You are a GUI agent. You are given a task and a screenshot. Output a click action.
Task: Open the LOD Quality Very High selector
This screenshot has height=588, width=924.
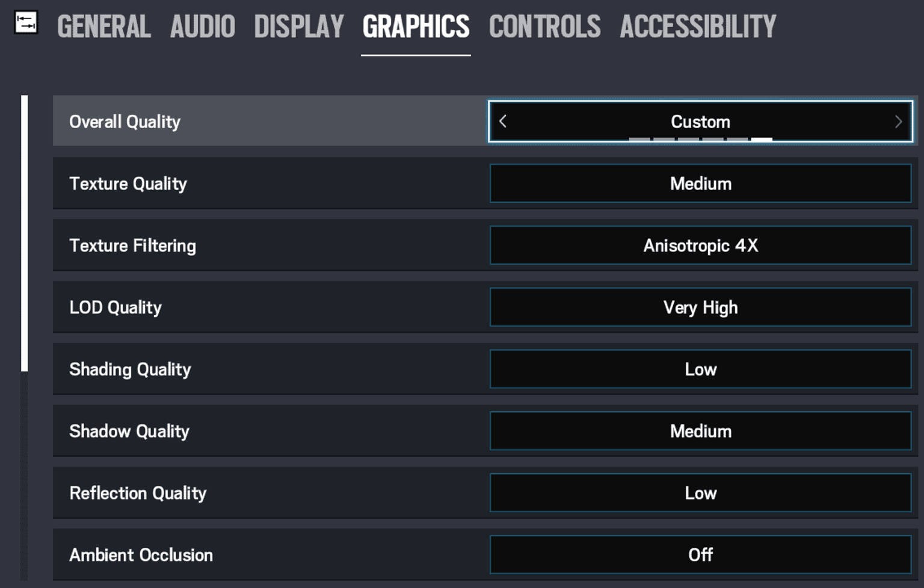[700, 307]
